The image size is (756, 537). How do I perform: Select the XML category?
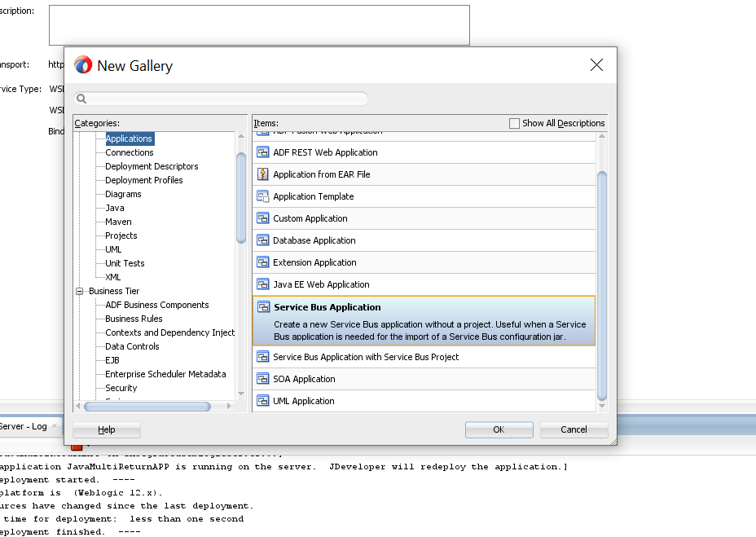[x=112, y=277]
